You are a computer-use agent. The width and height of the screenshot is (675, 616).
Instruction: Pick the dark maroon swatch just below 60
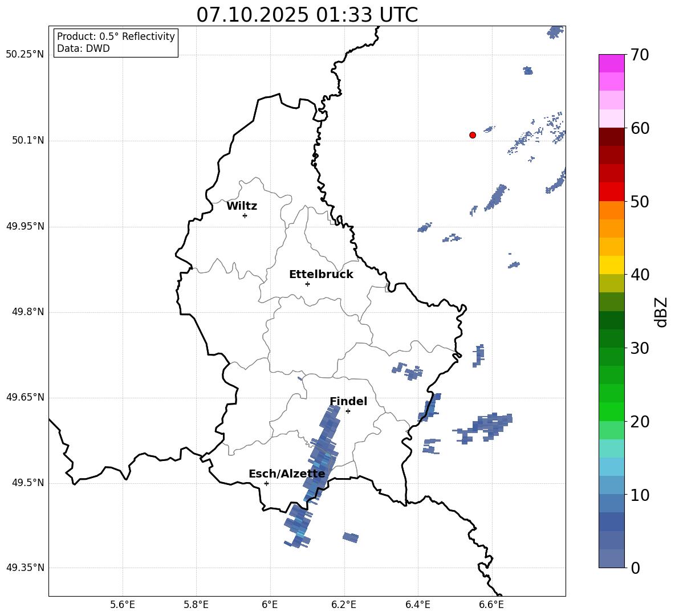pyautogui.click(x=611, y=136)
